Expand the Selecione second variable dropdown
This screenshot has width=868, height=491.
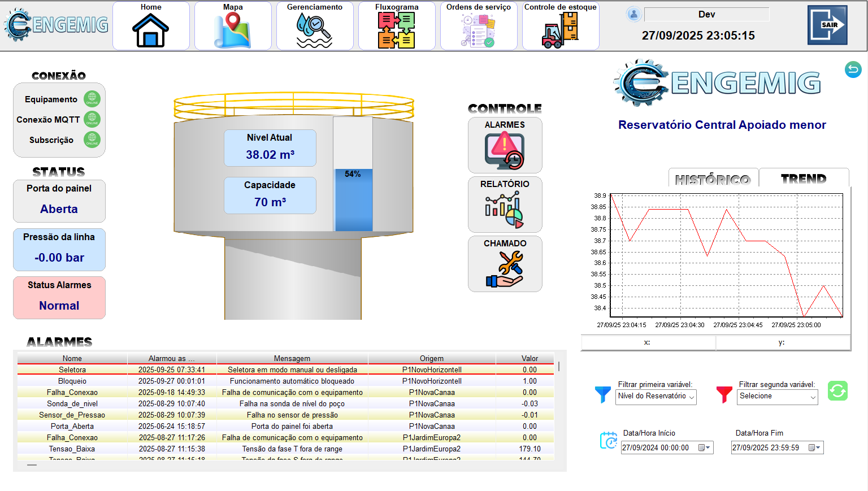click(x=813, y=397)
